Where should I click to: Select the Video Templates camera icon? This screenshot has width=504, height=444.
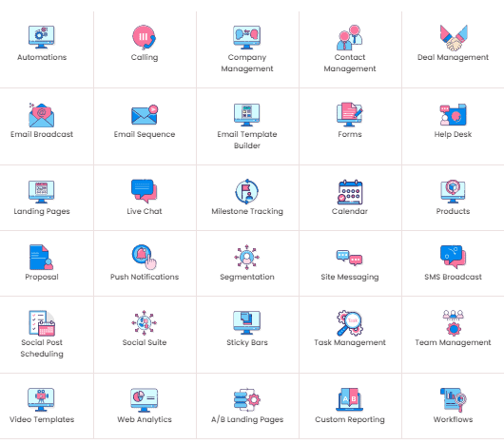(x=41, y=399)
